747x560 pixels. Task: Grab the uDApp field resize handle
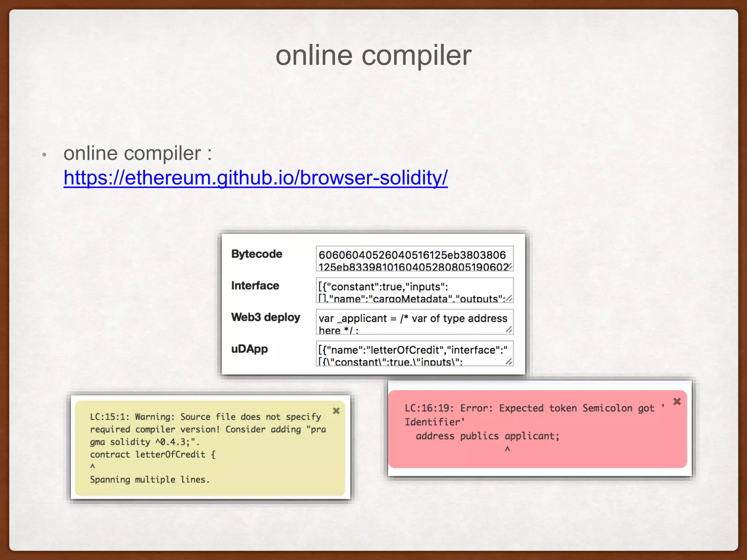[509, 362]
